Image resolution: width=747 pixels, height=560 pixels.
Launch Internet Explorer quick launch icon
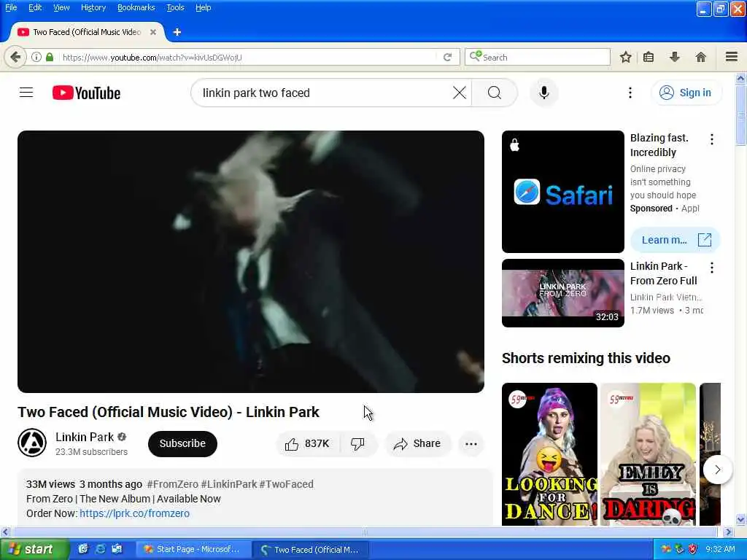100,549
